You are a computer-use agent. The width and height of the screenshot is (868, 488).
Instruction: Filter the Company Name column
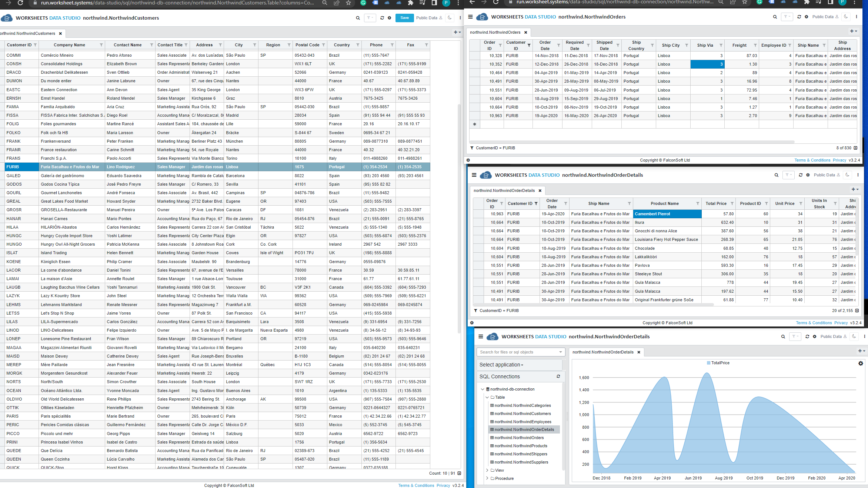pyautogui.click(x=101, y=45)
